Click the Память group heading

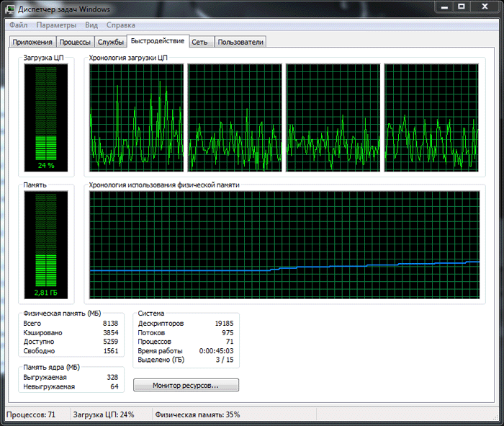coord(35,185)
